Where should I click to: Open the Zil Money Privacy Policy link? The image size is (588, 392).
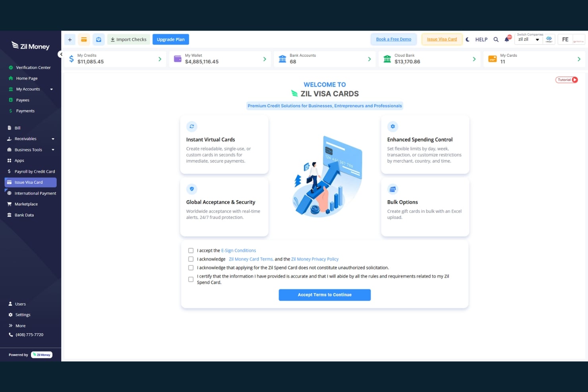315,259
